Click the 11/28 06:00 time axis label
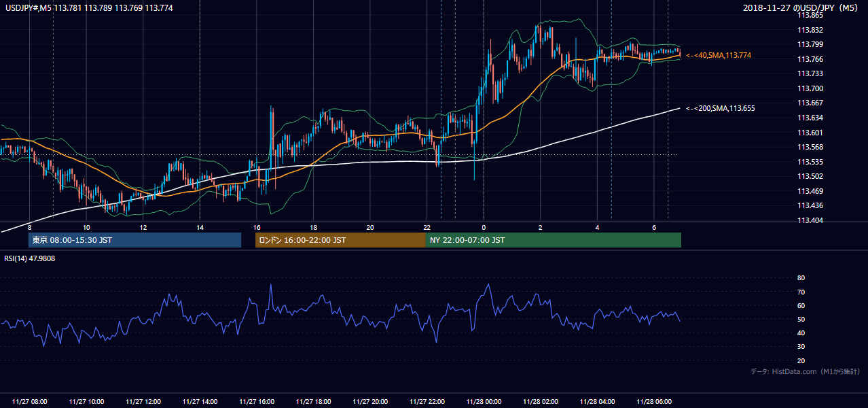The width and height of the screenshot is (868, 408). [653, 402]
